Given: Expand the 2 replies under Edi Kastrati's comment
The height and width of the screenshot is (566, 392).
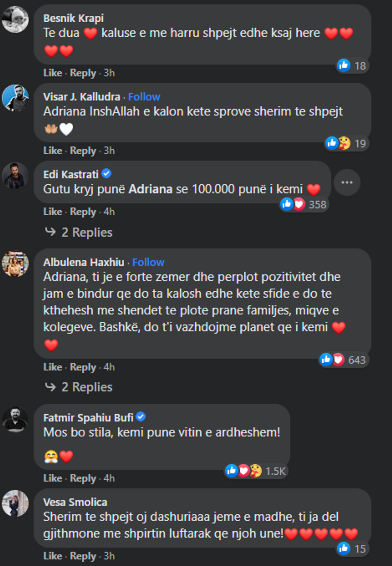Looking at the screenshot, I should (87, 232).
